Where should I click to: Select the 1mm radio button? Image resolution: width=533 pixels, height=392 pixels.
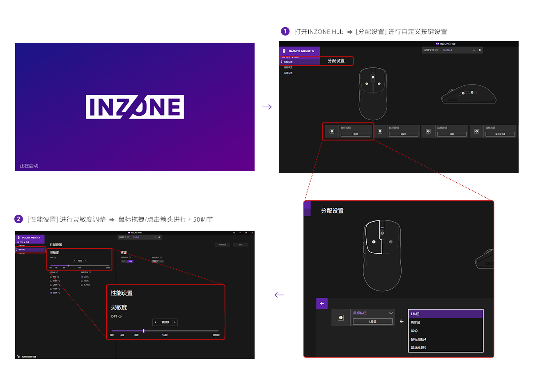82,281
